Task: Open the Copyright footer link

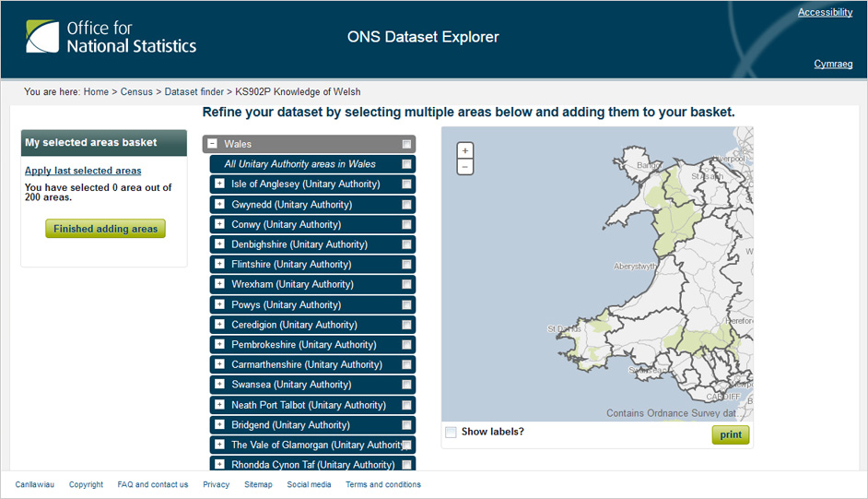Action: click(x=86, y=484)
